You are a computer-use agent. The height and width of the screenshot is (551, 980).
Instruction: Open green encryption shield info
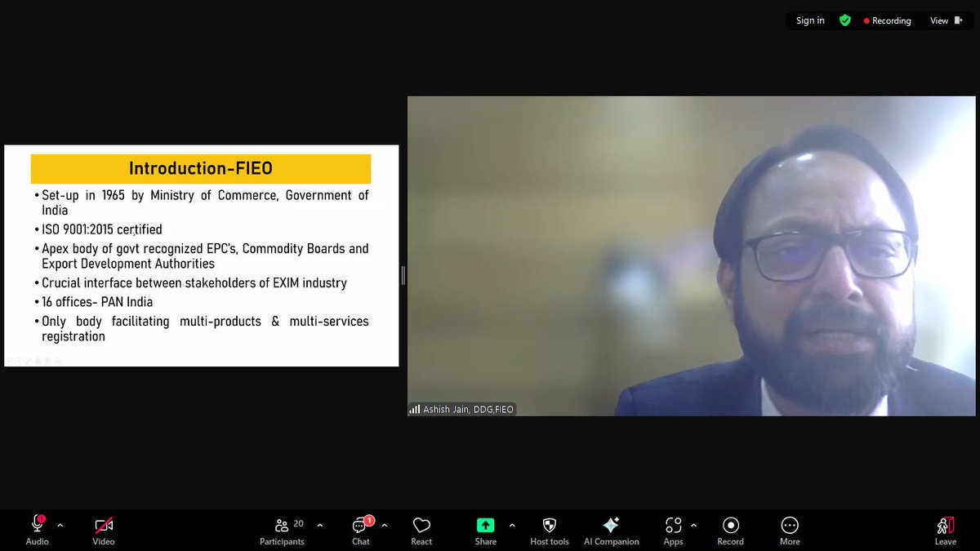(x=845, y=20)
